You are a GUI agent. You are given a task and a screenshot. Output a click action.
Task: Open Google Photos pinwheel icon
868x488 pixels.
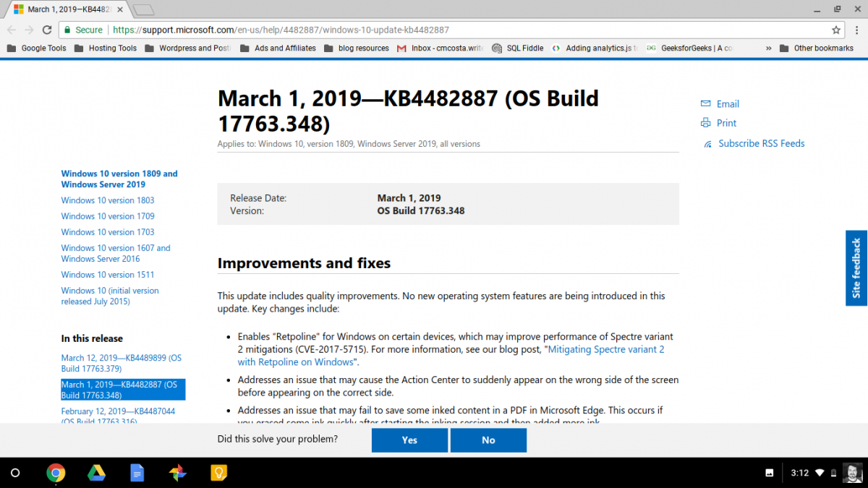click(x=177, y=474)
